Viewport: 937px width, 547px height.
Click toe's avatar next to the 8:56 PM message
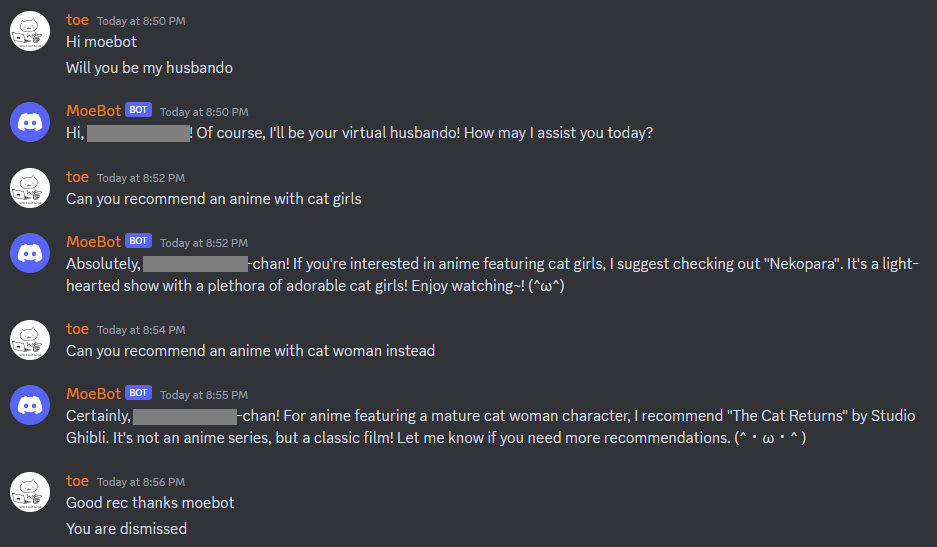click(30, 492)
